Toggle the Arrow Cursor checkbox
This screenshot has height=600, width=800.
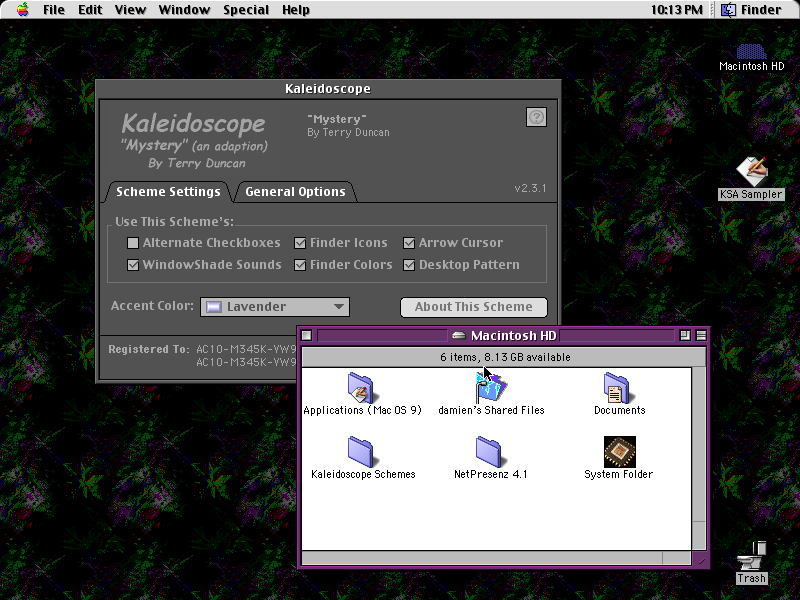[x=409, y=243]
